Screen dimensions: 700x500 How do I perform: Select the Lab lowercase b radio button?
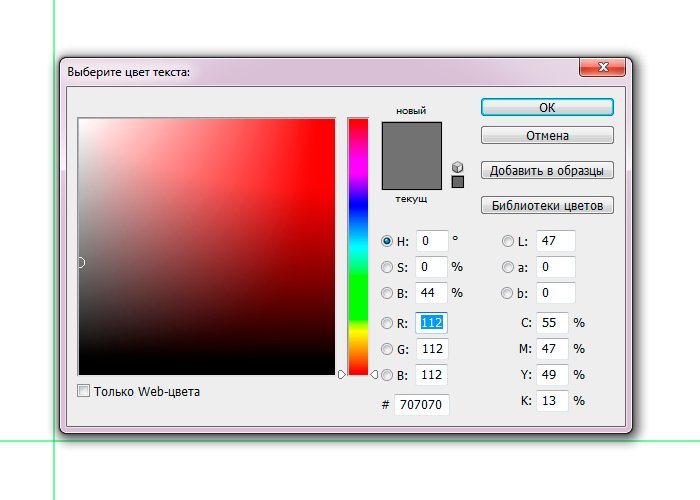(507, 293)
